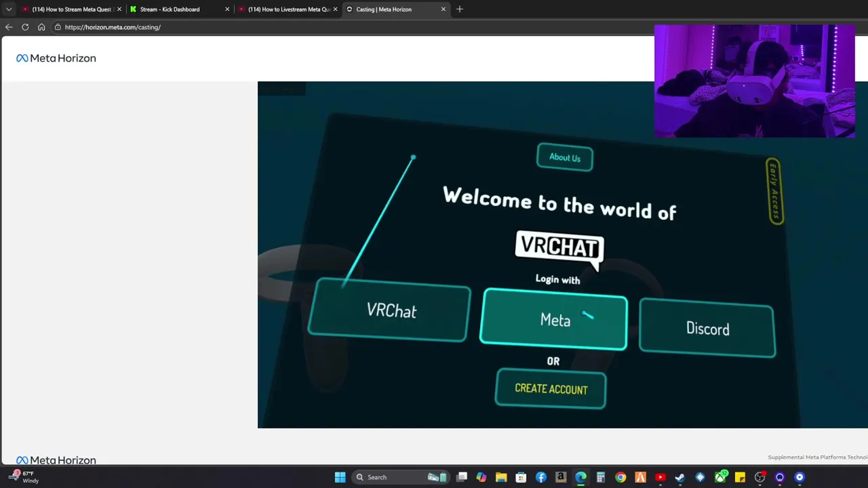Open the orange A app in taskbar
The image size is (868, 488).
(x=640, y=477)
